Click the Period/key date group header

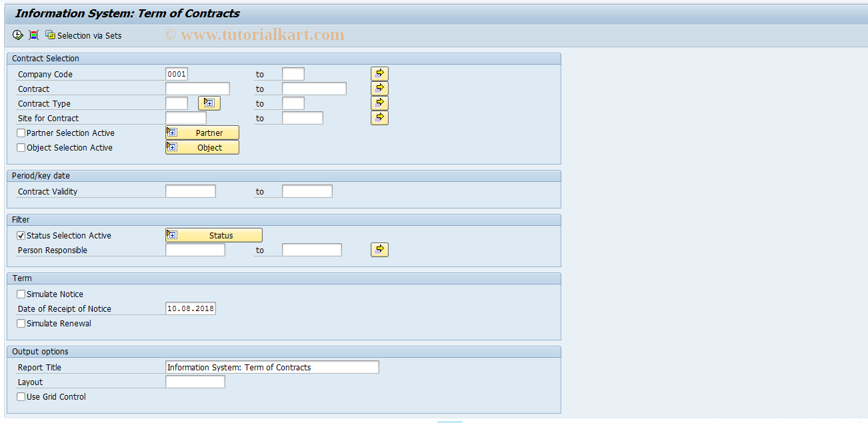click(x=284, y=176)
